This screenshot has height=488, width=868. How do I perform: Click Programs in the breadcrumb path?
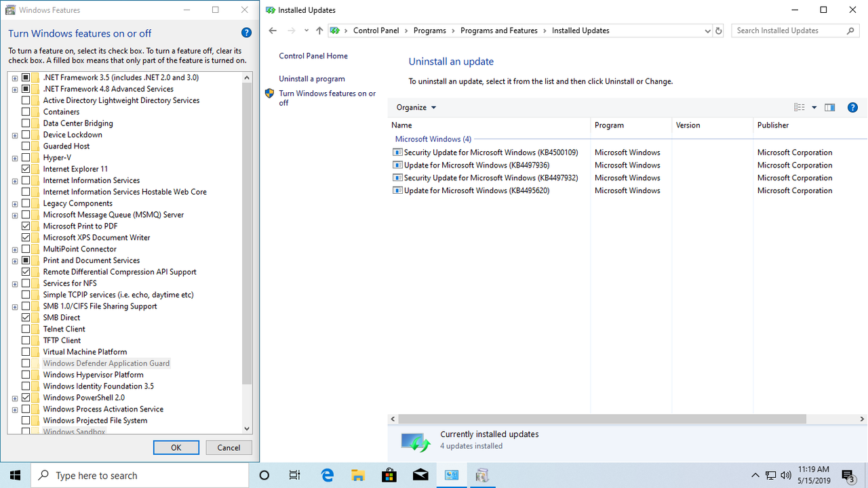(x=429, y=30)
